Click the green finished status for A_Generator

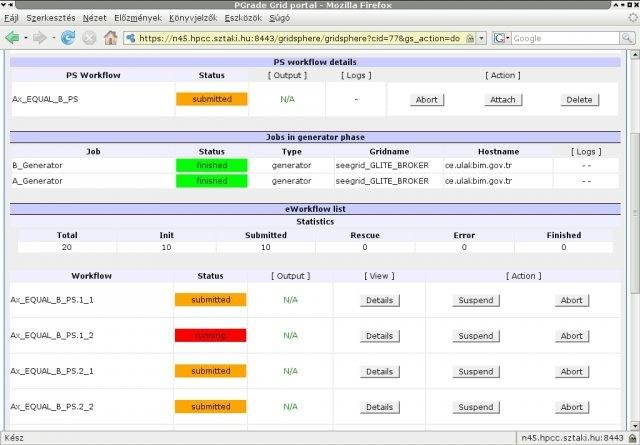click(211, 181)
